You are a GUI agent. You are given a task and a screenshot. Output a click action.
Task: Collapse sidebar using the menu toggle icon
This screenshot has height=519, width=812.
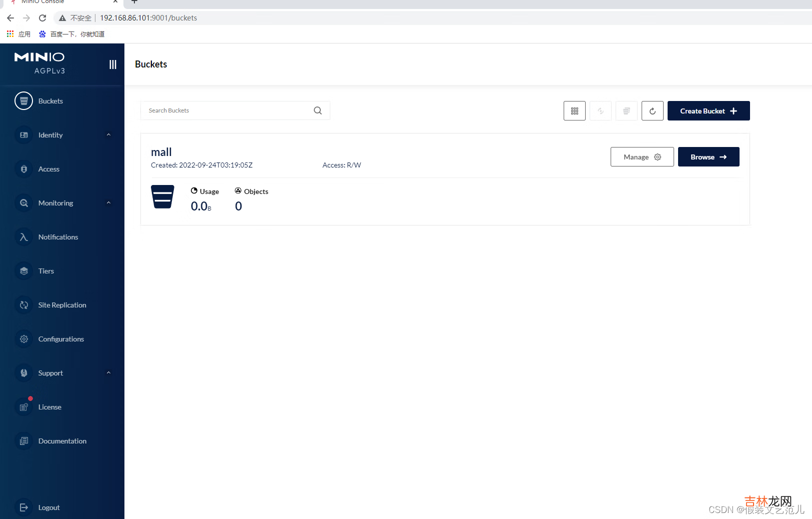click(113, 64)
